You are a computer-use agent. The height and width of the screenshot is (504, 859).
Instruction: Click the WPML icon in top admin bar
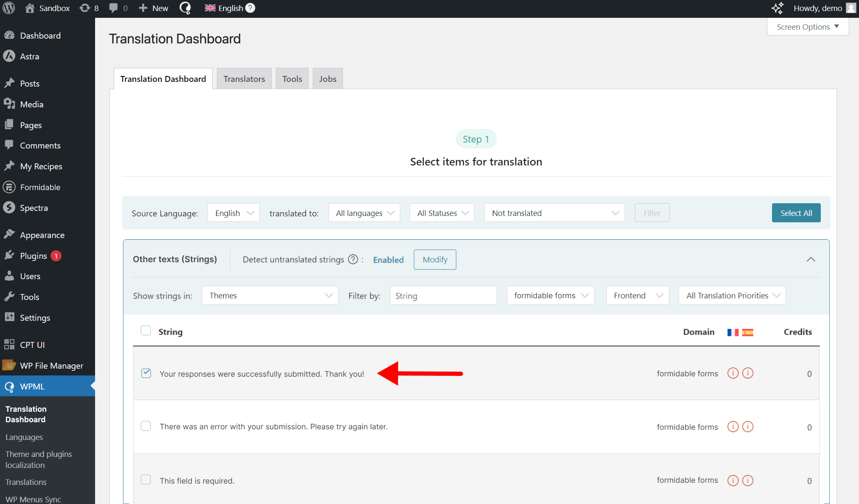185,8
